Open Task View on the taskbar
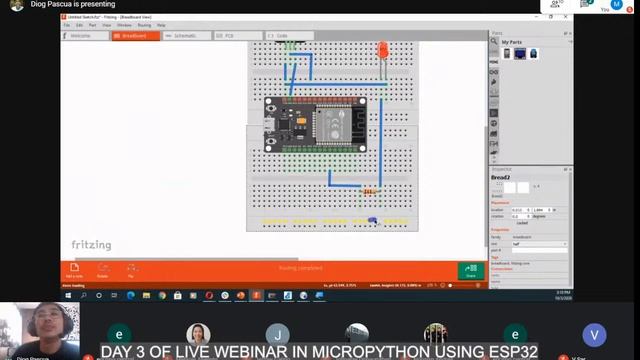 click(x=114, y=295)
